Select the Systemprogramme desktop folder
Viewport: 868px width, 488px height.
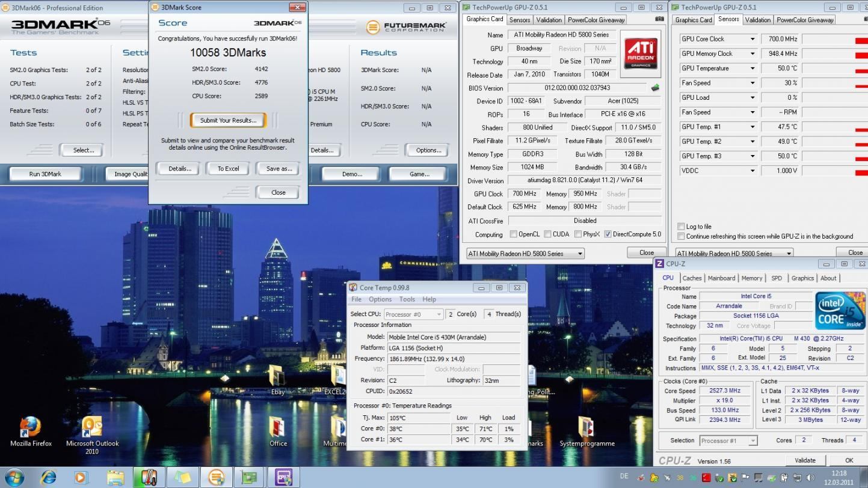tap(587, 432)
